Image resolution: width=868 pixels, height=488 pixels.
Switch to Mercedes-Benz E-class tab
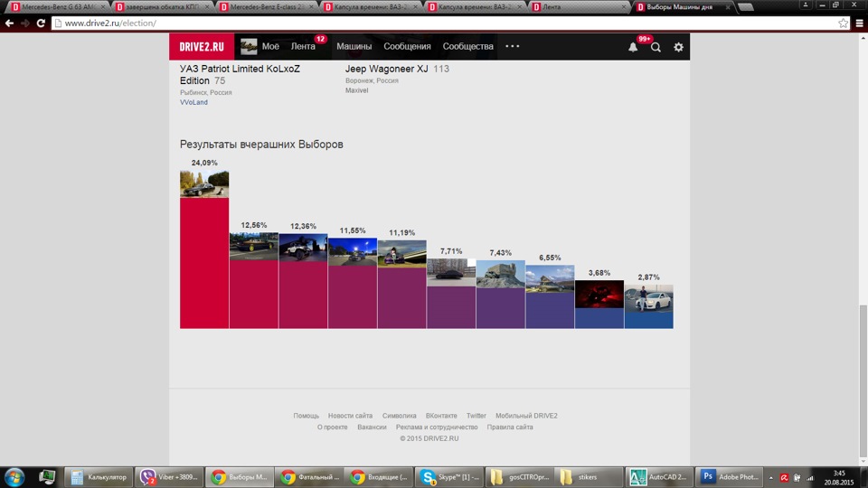coord(266,7)
